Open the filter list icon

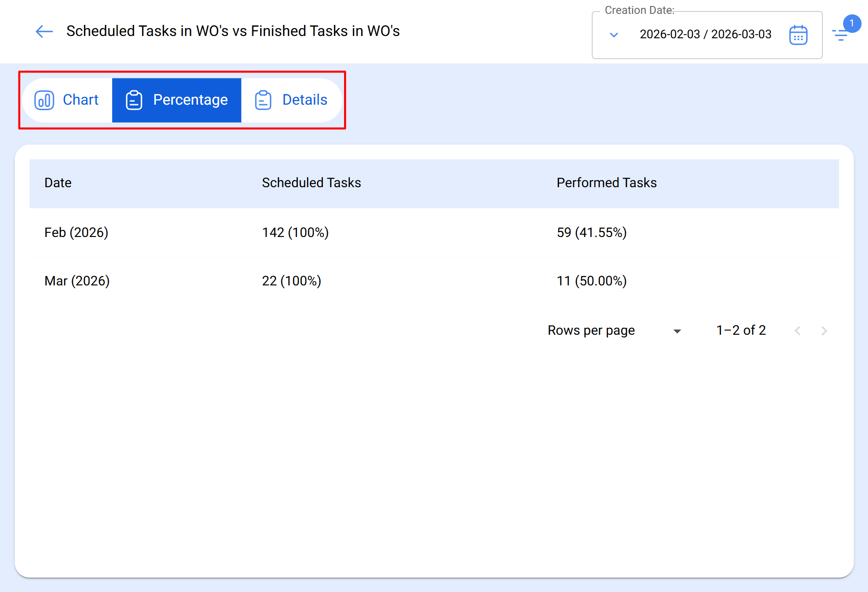point(840,35)
